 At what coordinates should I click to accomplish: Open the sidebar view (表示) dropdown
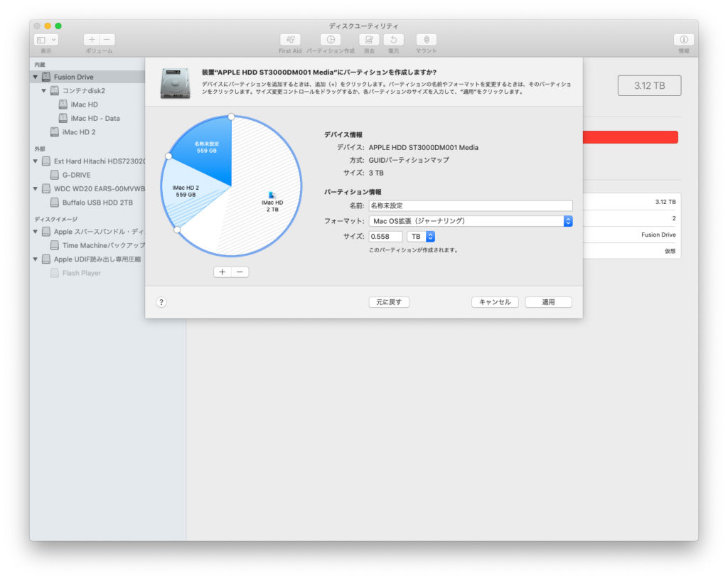click(46, 41)
